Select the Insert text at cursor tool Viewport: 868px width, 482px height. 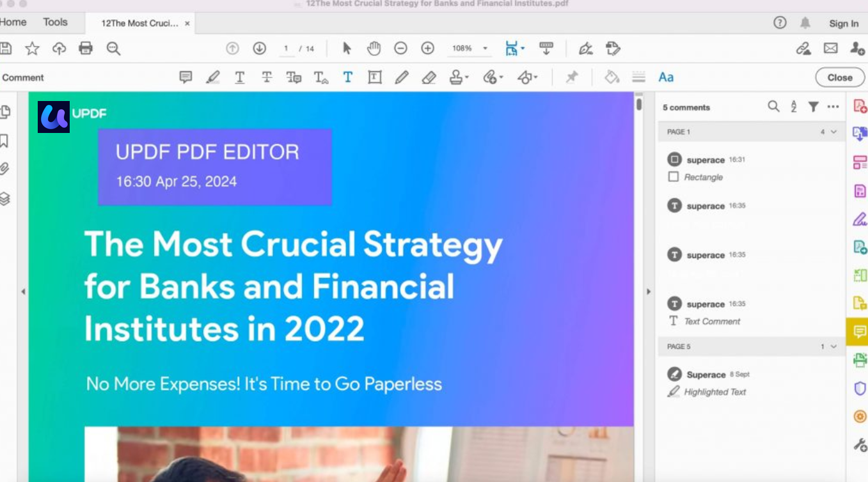(x=321, y=77)
